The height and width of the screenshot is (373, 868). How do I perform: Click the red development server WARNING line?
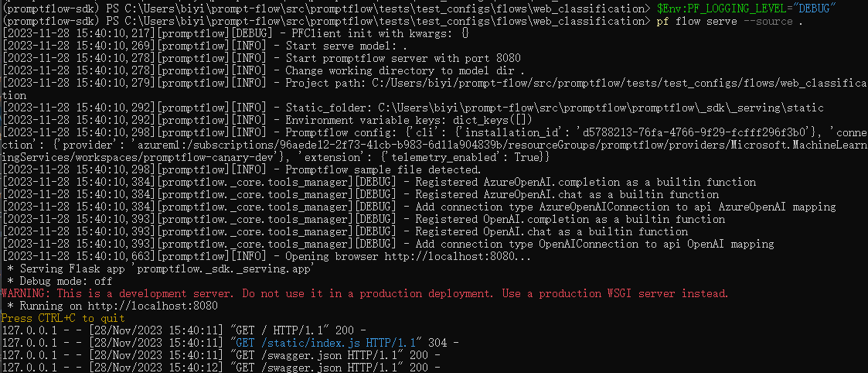(365, 293)
